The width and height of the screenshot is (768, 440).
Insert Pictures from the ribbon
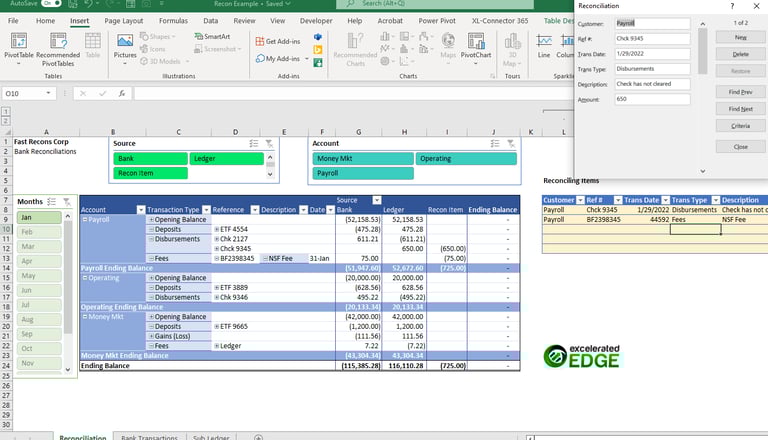click(125, 49)
